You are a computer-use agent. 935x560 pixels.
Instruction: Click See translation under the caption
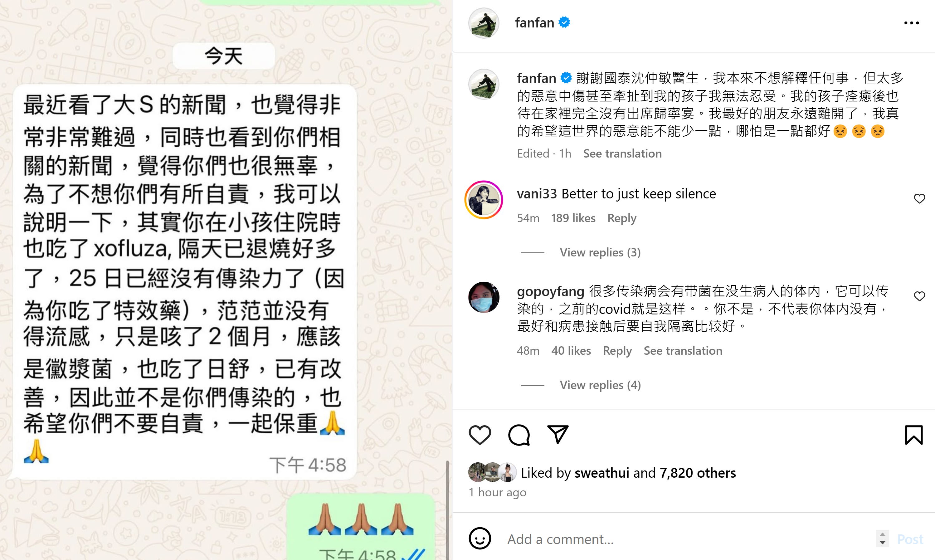622,153
